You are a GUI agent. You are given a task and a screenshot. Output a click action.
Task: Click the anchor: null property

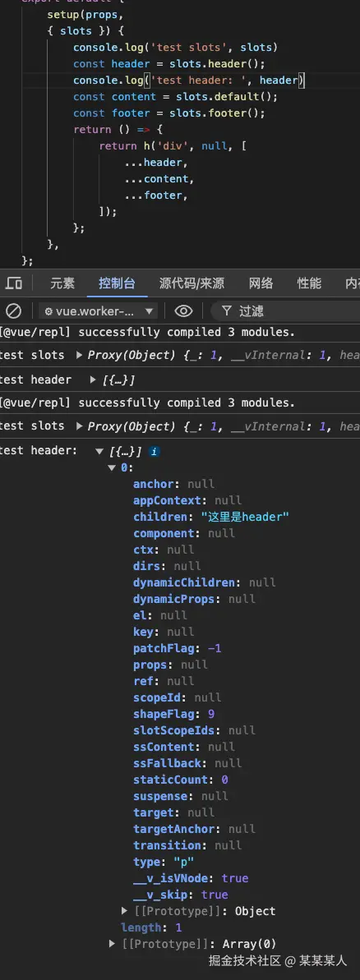[173, 484]
